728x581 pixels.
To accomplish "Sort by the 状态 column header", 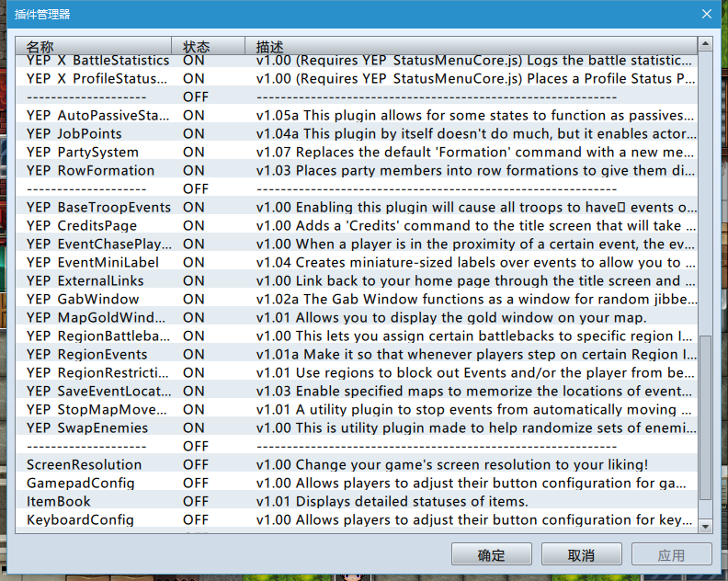I will point(208,47).
